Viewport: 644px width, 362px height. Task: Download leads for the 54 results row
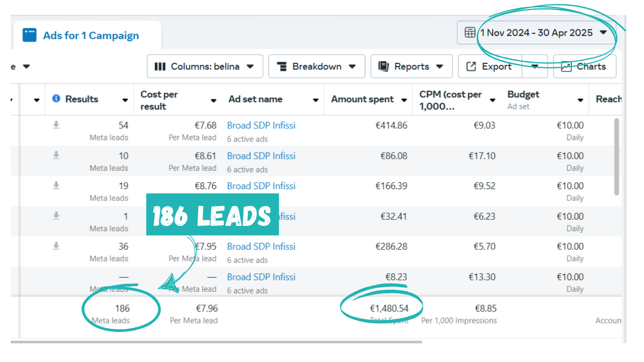(56, 125)
